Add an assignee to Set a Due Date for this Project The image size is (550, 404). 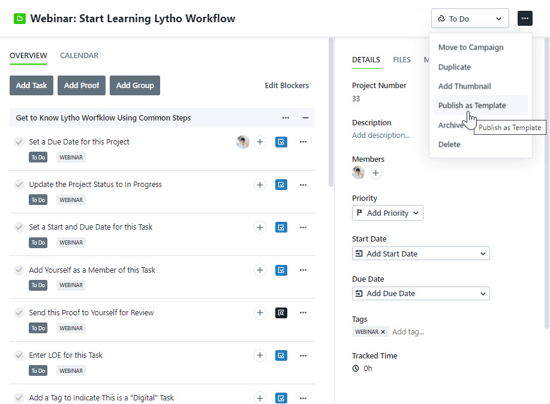click(260, 142)
